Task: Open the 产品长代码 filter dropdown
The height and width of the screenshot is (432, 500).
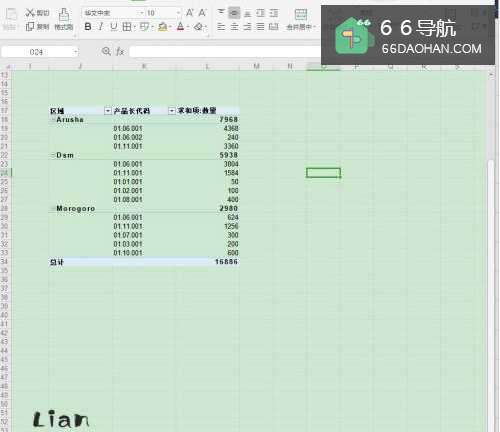Action: (171, 111)
